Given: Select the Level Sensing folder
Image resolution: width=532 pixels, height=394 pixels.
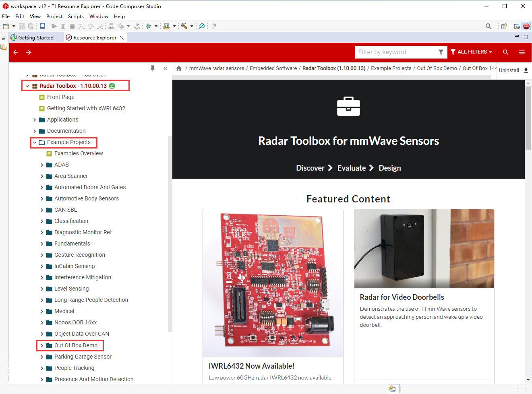Looking at the screenshot, I should (71, 289).
